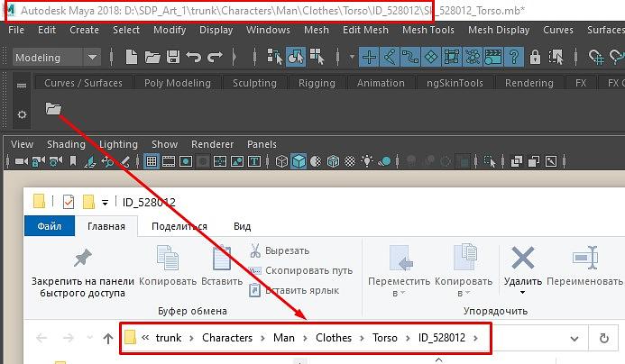Toggle the viewport grid display icon
This screenshot has width=625, height=364.
coord(152,161)
